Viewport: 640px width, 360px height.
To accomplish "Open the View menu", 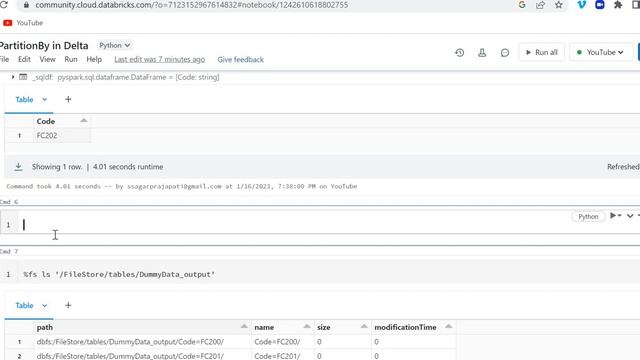I will pyautogui.click(x=47, y=59).
